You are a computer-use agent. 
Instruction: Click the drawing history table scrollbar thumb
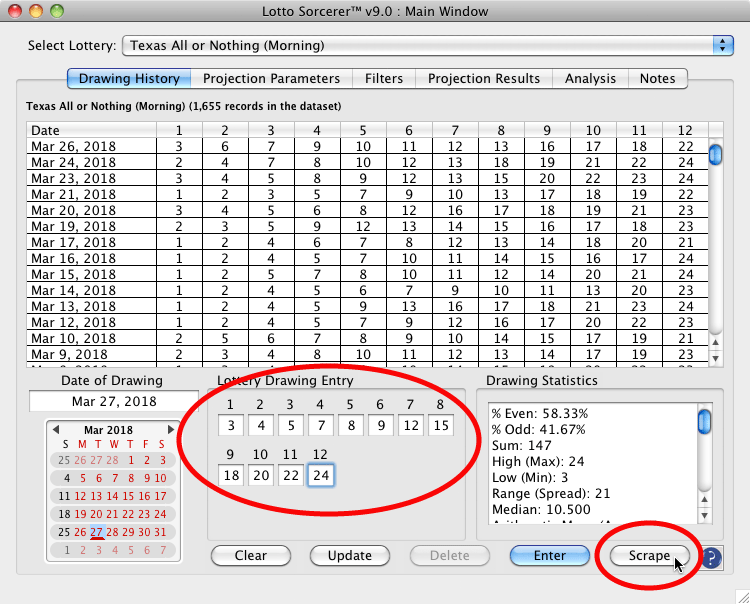pos(715,154)
